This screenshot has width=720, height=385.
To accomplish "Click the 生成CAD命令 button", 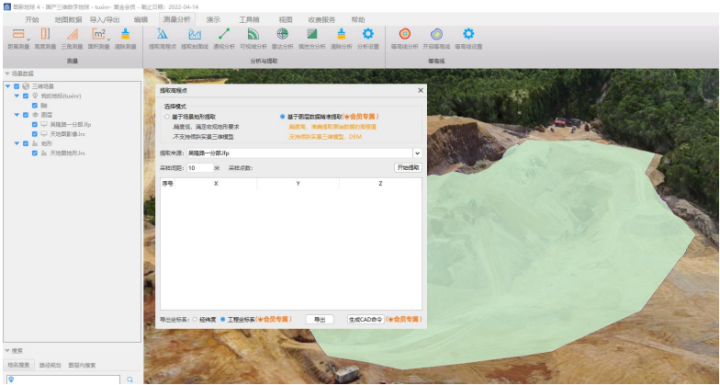I will click(x=366, y=319).
